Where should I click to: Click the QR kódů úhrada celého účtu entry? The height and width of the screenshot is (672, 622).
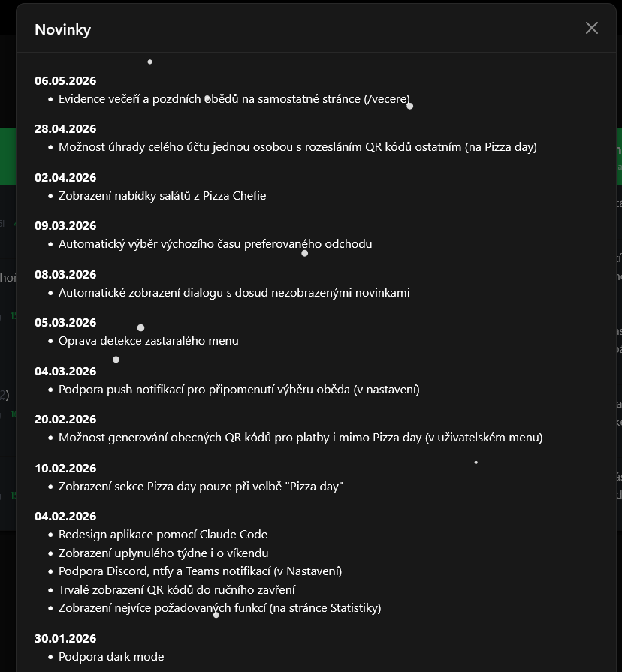[x=297, y=147]
